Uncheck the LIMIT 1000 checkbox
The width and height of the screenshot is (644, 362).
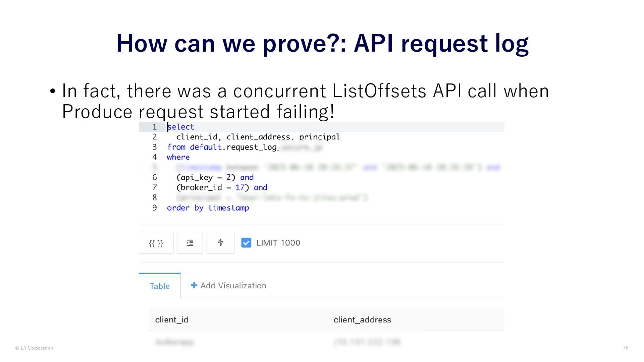tap(246, 243)
